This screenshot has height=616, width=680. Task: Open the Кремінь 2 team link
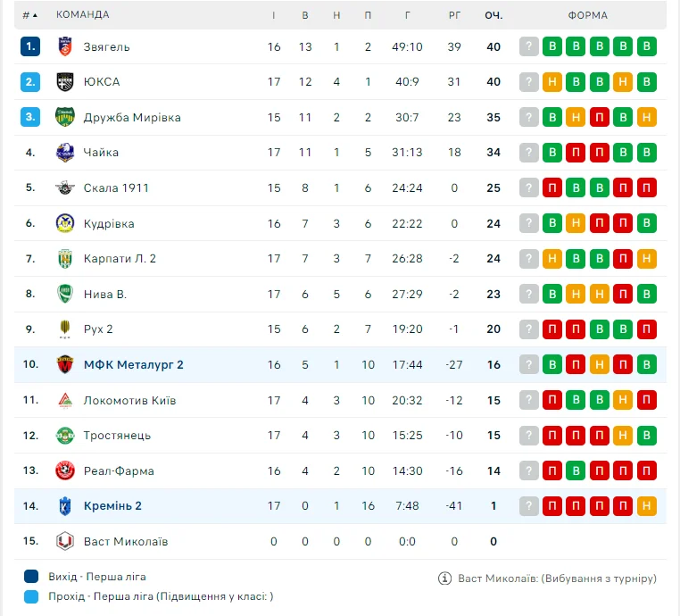tap(112, 506)
